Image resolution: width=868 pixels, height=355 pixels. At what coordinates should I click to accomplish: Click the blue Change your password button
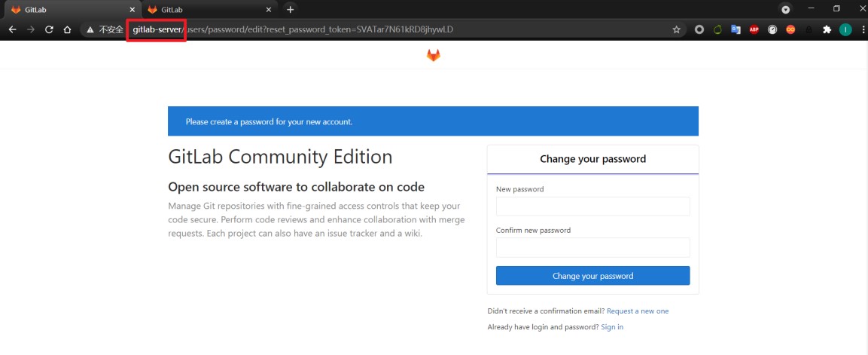pyautogui.click(x=592, y=276)
